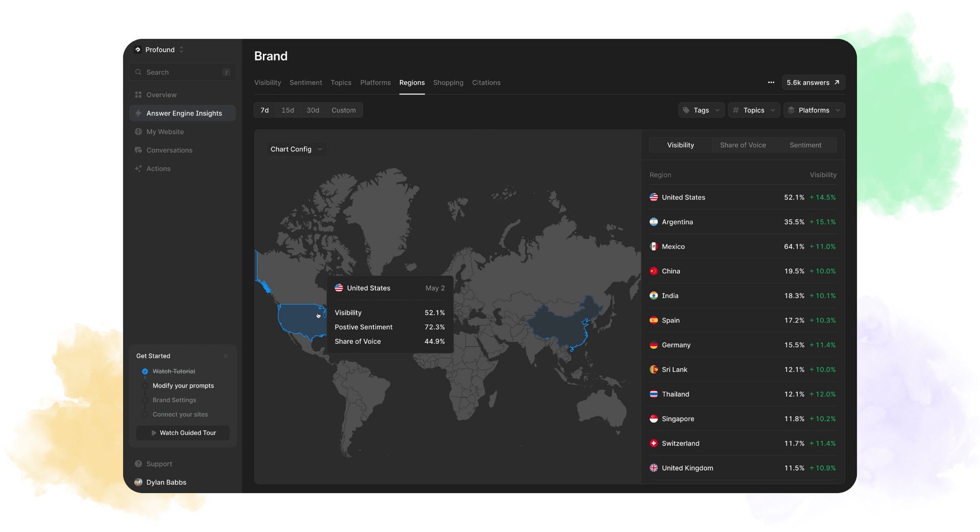Click the China flag icon

(654, 271)
